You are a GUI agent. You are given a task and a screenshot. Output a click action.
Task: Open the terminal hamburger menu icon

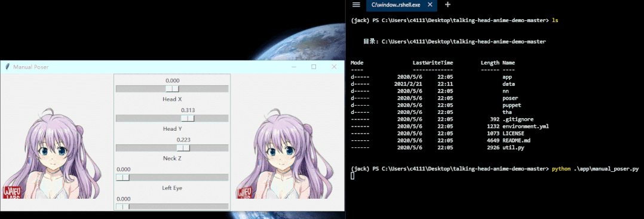(x=356, y=5)
